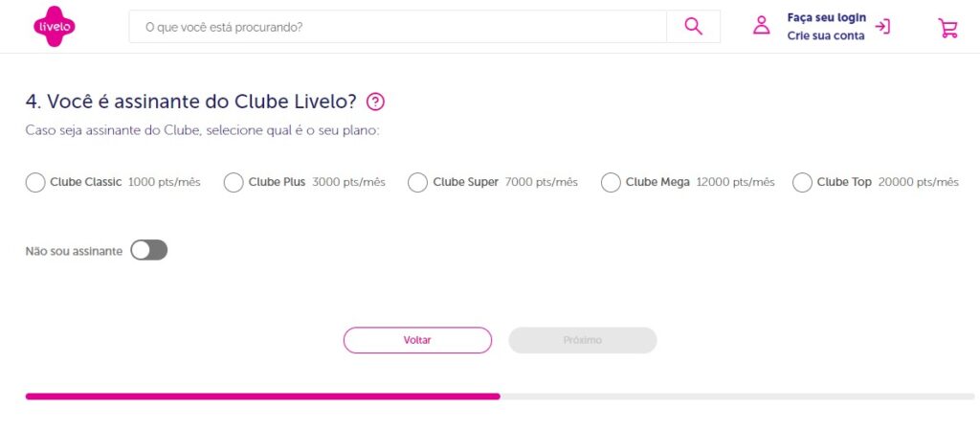This screenshot has height=432, width=980.
Task: Focus the search input field
Action: point(397,27)
